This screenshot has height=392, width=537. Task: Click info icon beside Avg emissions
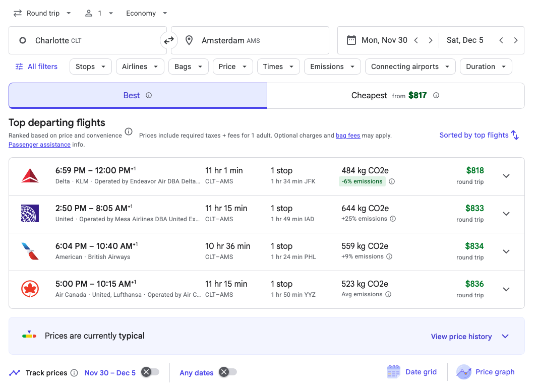point(388,294)
